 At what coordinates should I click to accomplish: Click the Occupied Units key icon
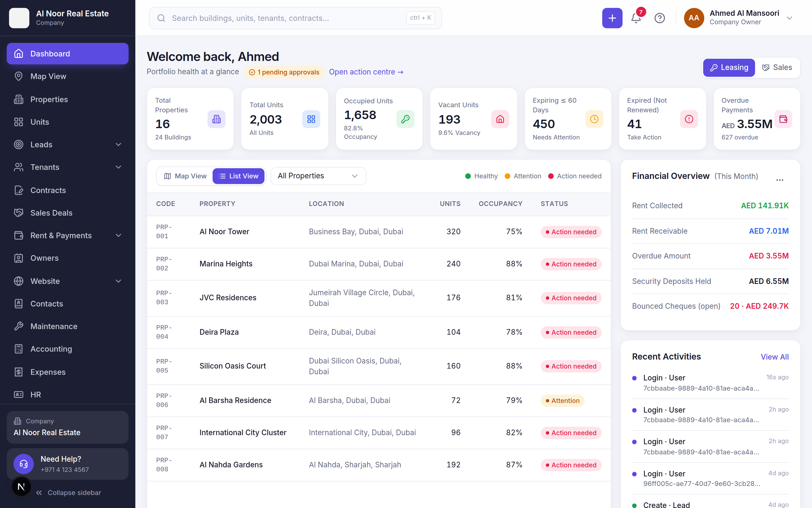click(405, 119)
